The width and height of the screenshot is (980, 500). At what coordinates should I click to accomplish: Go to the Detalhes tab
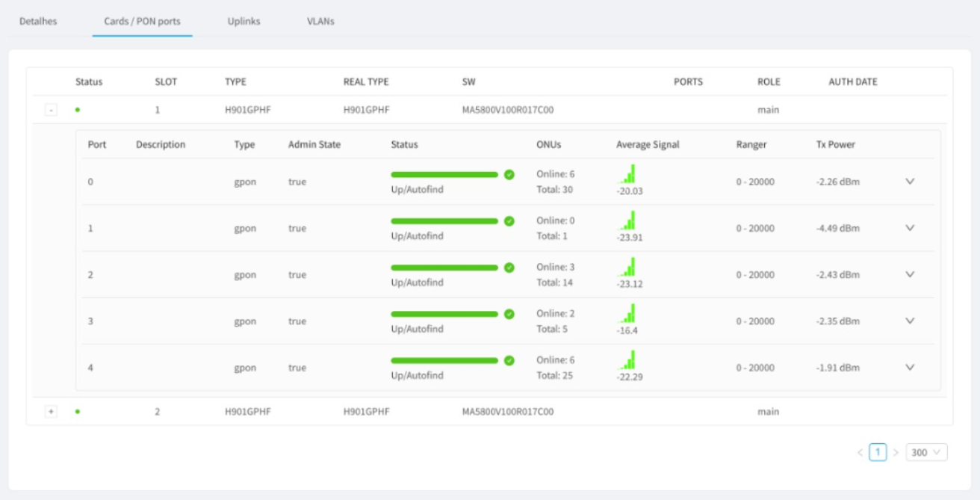click(38, 21)
